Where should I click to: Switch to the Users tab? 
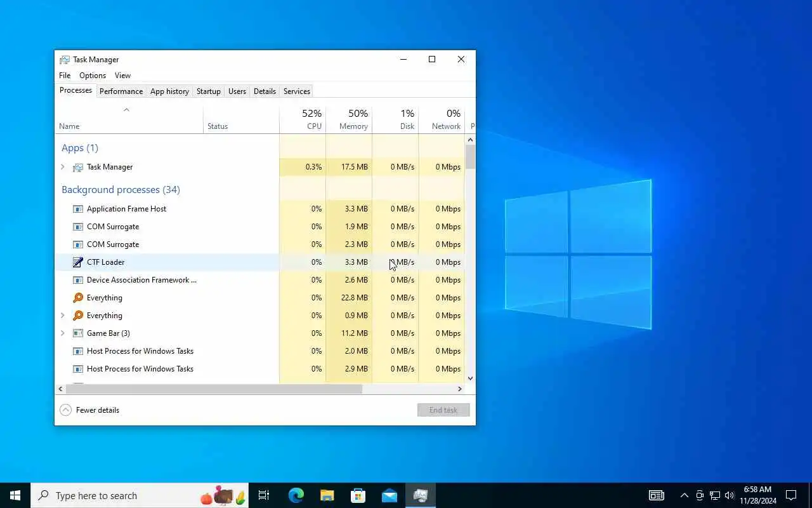(237, 91)
